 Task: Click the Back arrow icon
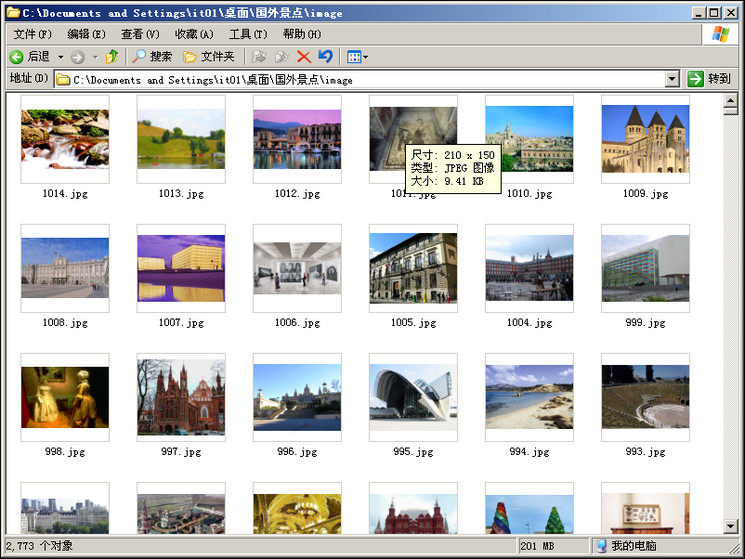(x=16, y=57)
